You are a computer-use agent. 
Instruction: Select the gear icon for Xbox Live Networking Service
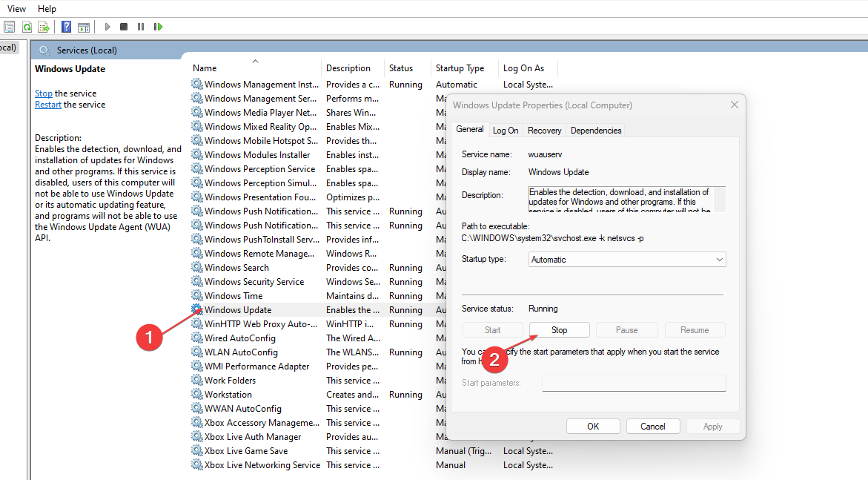click(197, 465)
